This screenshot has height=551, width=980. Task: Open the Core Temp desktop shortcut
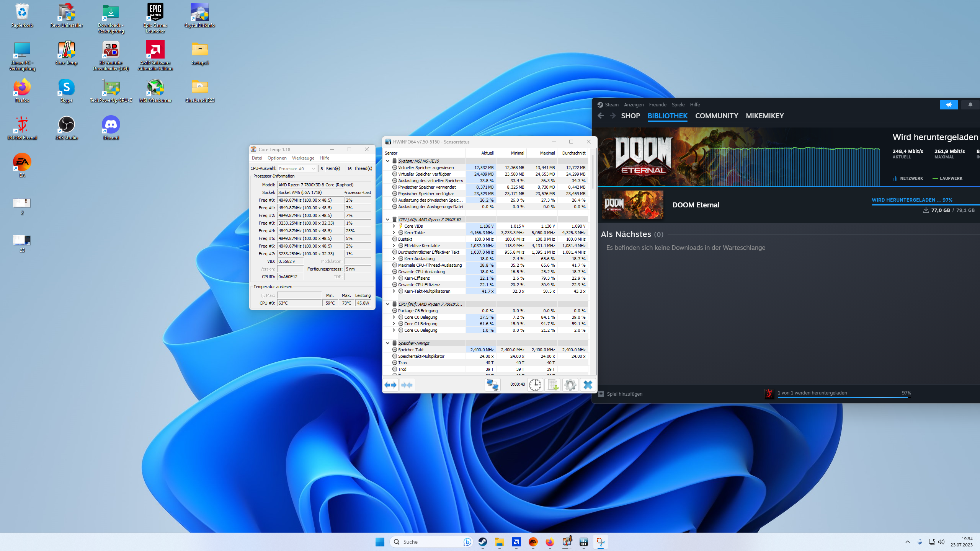[x=67, y=53]
